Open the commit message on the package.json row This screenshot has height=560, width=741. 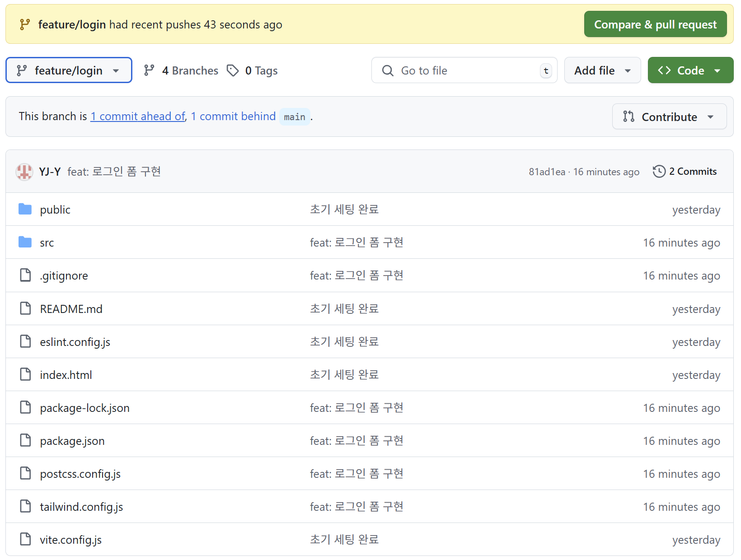356,440
